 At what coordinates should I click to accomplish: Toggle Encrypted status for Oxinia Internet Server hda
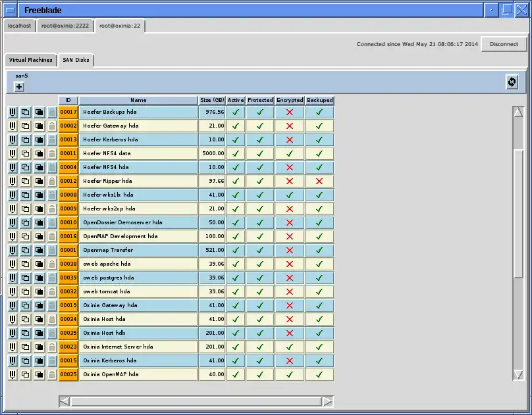click(x=290, y=347)
